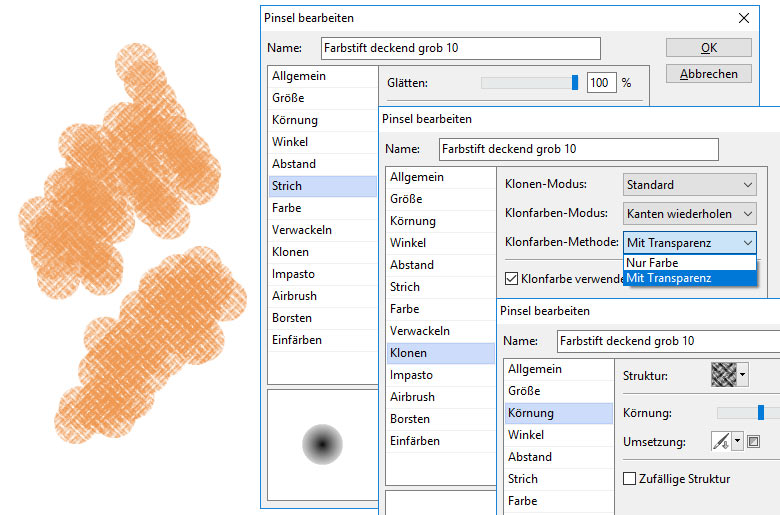780x515 pixels.
Task: Select Allgemein in the front dialog list
Action: pyautogui.click(x=559, y=369)
